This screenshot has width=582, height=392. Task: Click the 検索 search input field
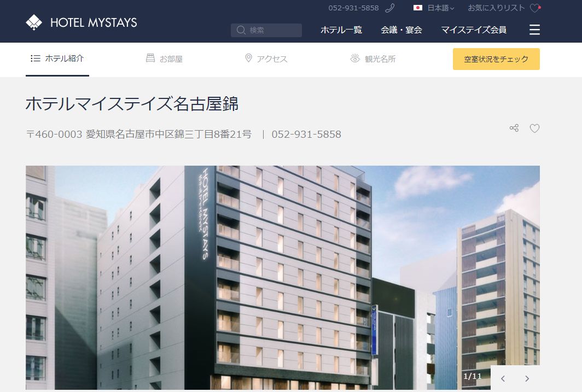coord(266,30)
